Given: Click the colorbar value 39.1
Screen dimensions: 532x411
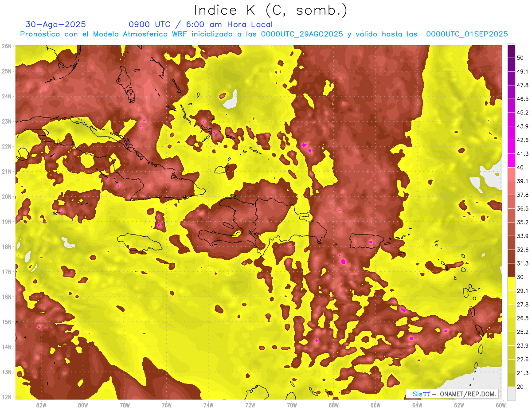Looking at the screenshot, I should [x=522, y=181].
